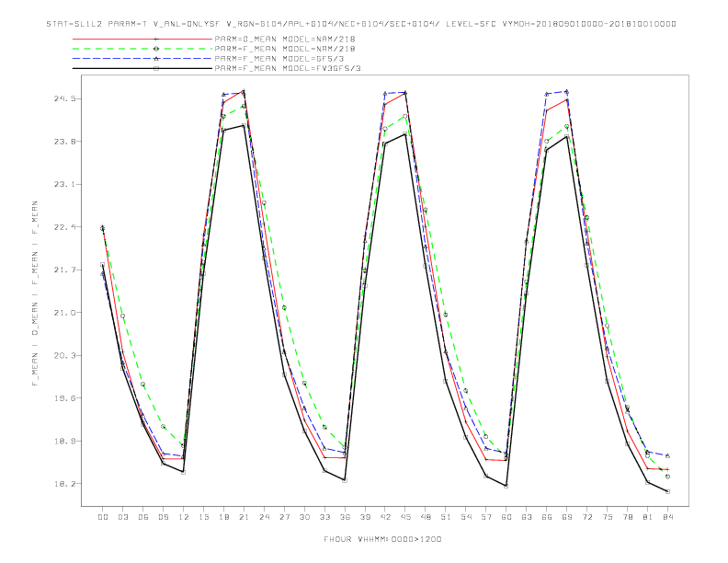
Task: Click x-axis tick label 24
Action: tap(264, 517)
